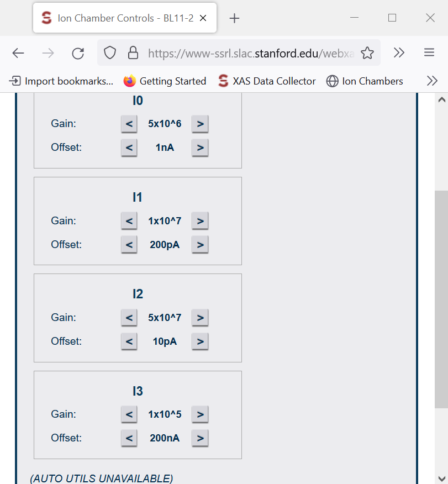Expand the toolbar overflow chevron
The width and height of the screenshot is (448, 484).
[399, 52]
